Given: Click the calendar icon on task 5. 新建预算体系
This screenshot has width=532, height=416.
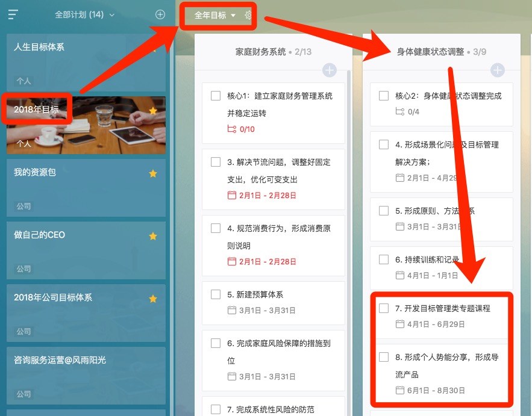Looking at the screenshot, I should click(x=232, y=310).
